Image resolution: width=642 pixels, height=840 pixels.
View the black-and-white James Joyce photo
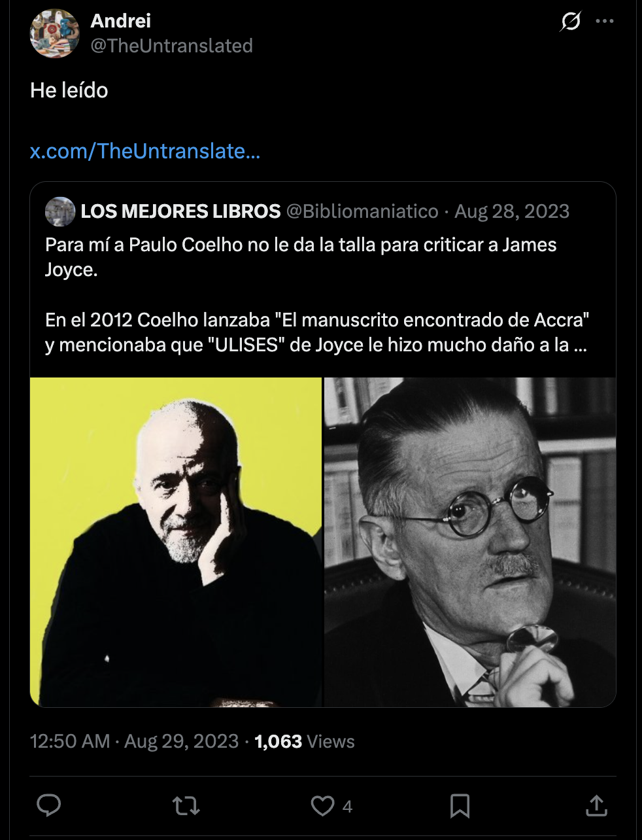coord(470,542)
